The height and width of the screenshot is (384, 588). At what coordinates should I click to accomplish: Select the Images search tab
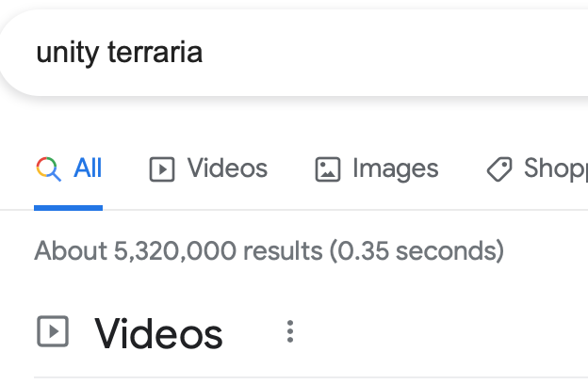pyautogui.click(x=395, y=169)
